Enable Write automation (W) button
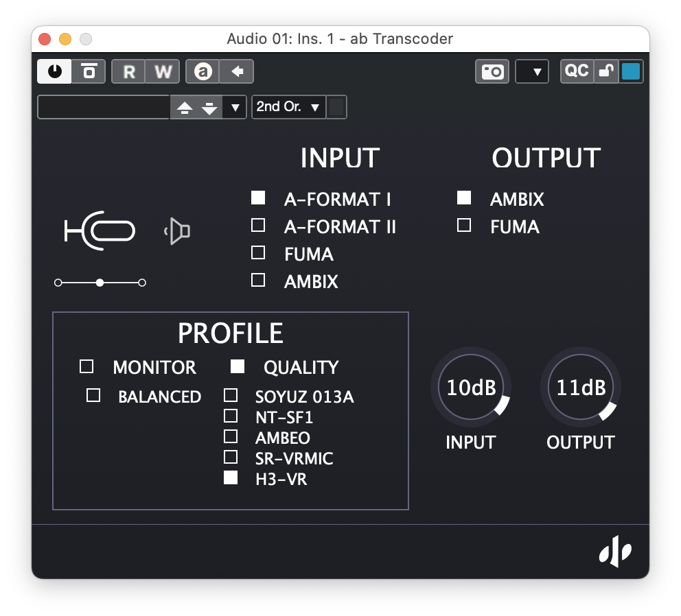This screenshot has width=681, height=616. click(x=163, y=71)
